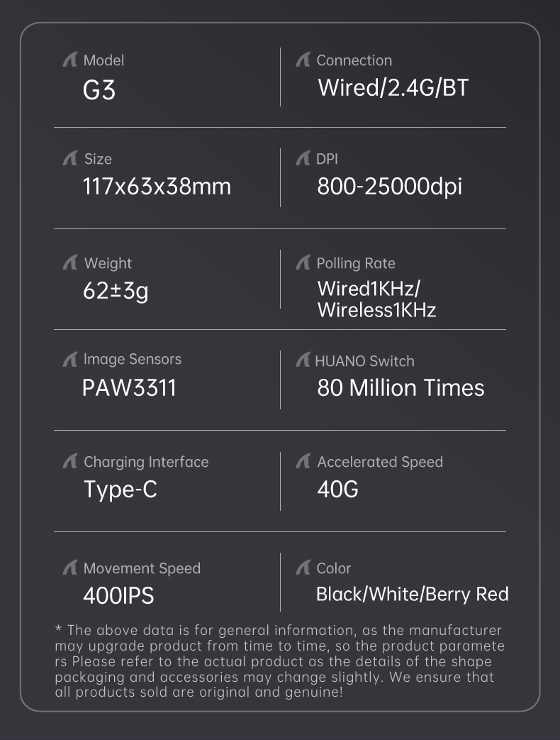Click the icon beside Movement Speed

[x=70, y=568]
